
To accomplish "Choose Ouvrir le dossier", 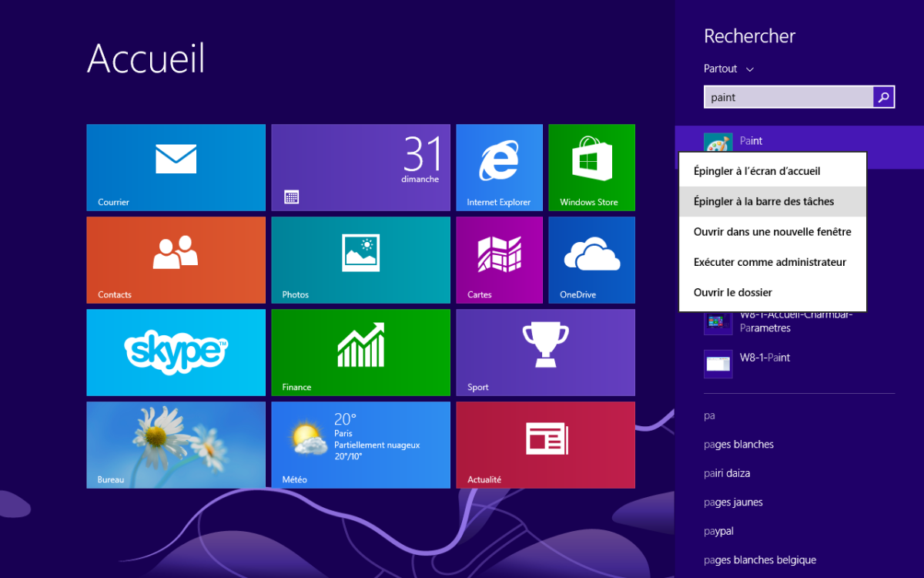I will [x=772, y=292].
